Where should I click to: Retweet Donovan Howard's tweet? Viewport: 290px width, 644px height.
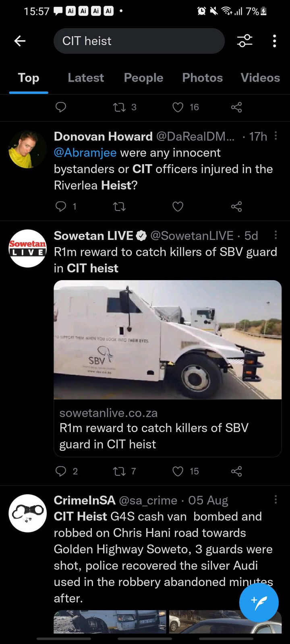pos(119,206)
